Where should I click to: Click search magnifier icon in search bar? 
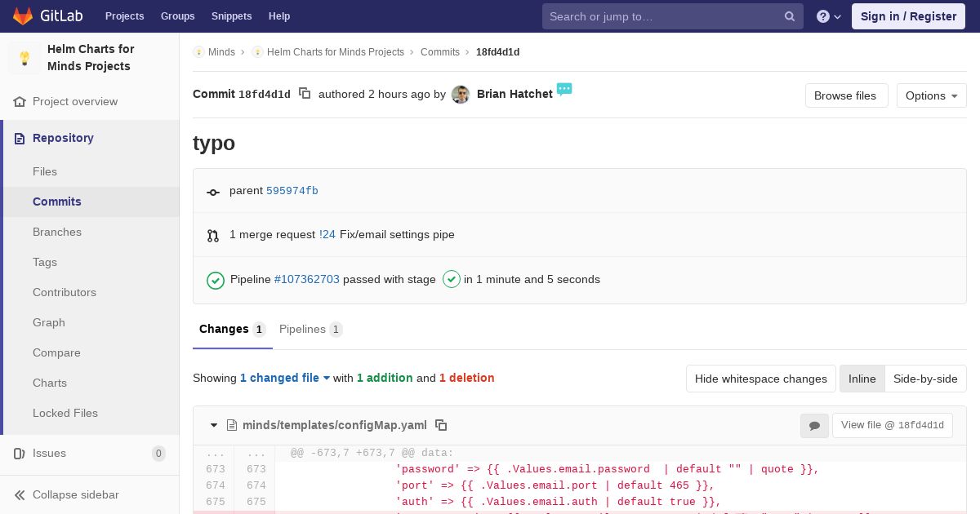click(x=790, y=16)
